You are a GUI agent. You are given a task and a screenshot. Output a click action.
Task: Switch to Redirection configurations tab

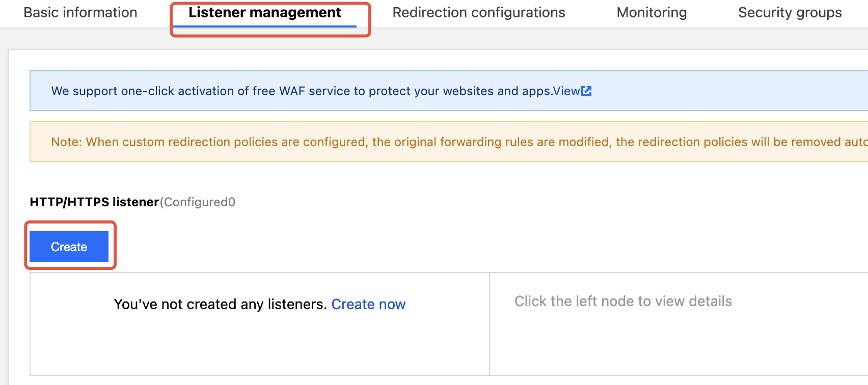[x=479, y=13]
